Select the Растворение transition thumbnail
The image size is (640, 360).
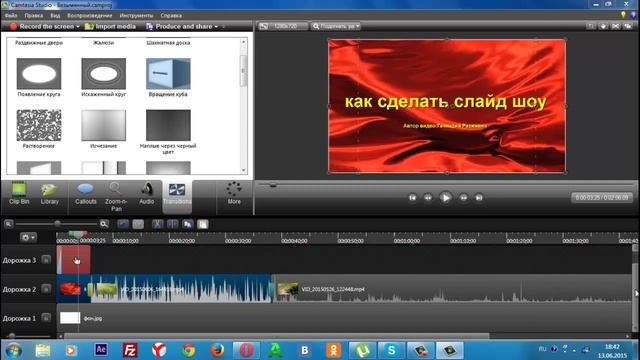pyautogui.click(x=39, y=125)
